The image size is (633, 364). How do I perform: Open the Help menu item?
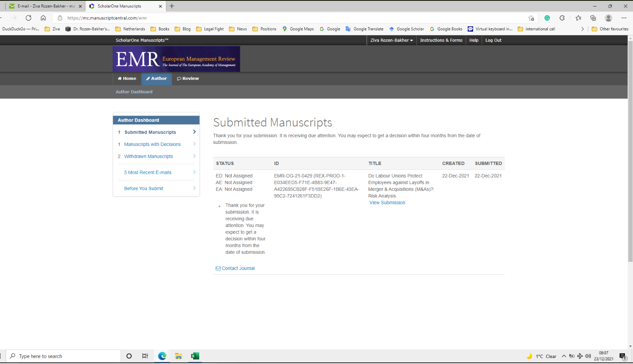pyautogui.click(x=474, y=40)
